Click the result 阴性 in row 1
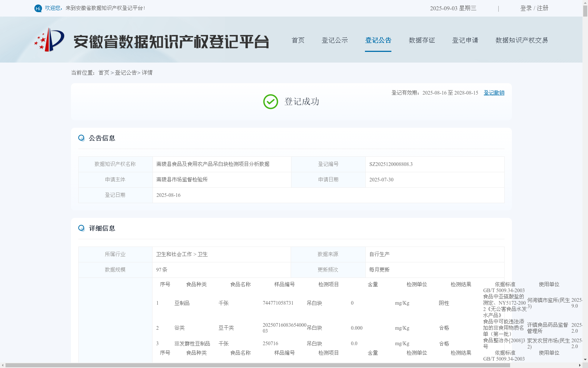 (444, 303)
